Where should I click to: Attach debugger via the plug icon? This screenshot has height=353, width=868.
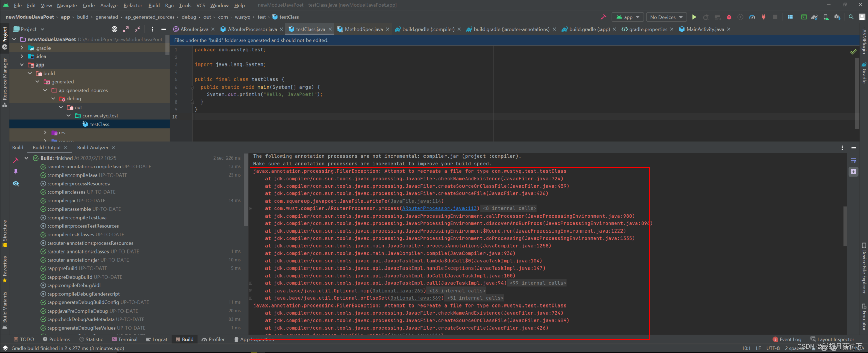[x=763, y=17]
